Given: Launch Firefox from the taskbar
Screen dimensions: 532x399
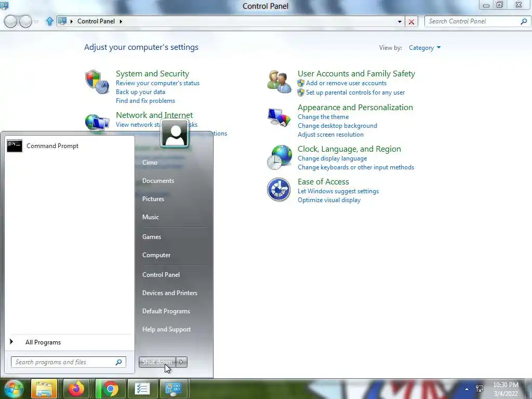Looking at the screenshot, I should coord(76,389).
